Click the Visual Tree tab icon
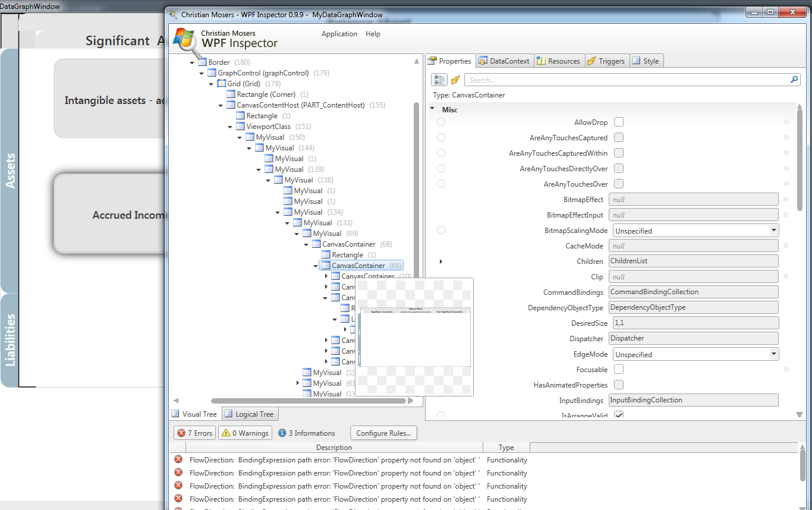Image resolution: width=812 pixels, height=510 pixels. (175, 414)
